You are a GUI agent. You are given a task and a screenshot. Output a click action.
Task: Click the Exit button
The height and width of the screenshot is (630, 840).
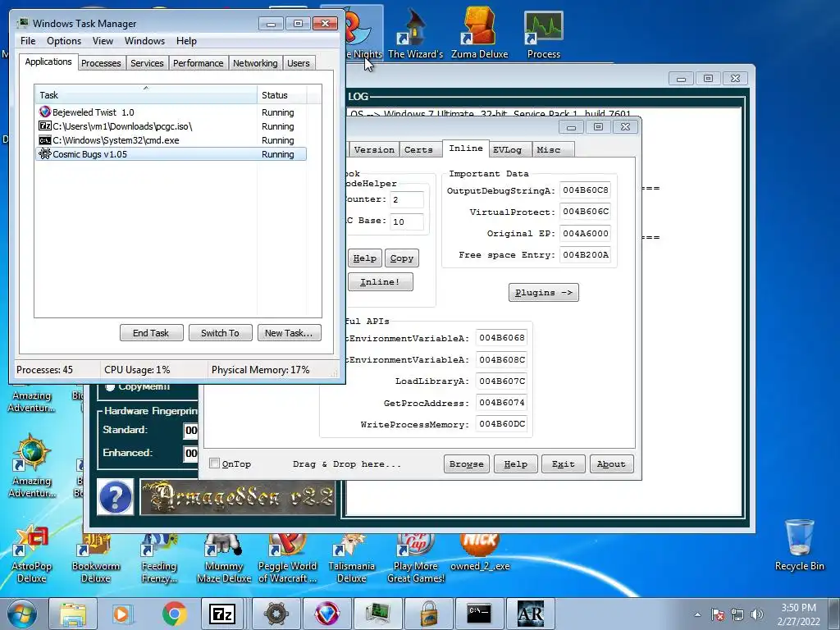[x=563, y=464]
